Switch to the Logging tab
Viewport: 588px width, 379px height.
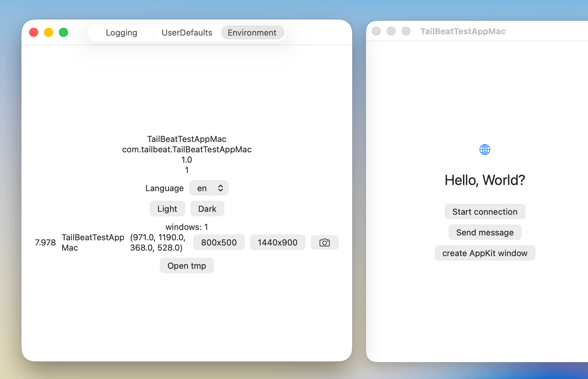tap(121, 33)
